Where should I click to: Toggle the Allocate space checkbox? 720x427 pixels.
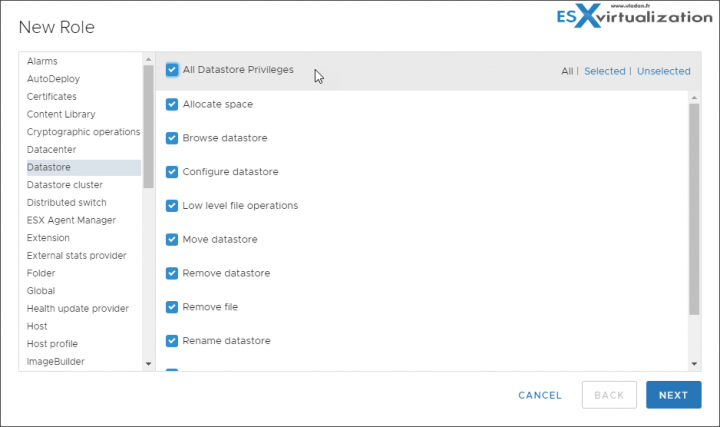coord(172,104)
